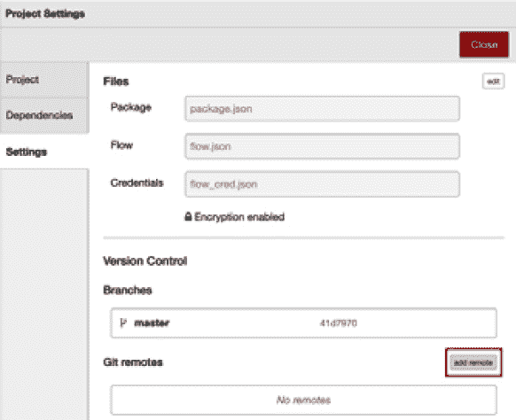The height and width of the screenshot is (420, 516).
Task: Click the Credentials file input field
Action: (x=322, y=184)
